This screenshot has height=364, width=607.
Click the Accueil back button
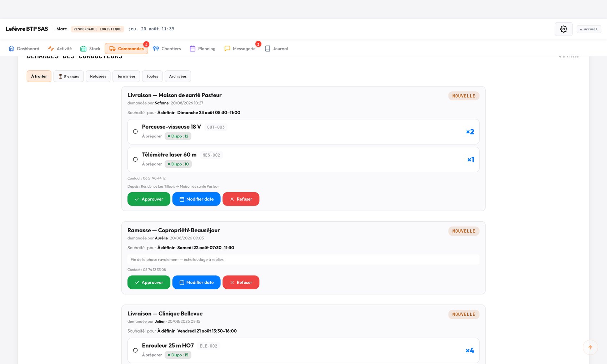pyautogui.click(x=589, y=29)
